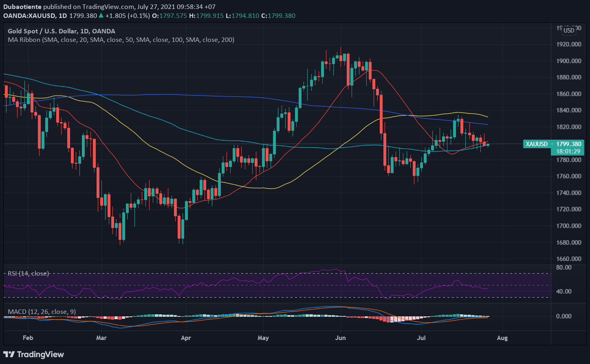
Task: Click the Gold Spot / U.S. Dollar chart title
Action: [x=62, y=31]
